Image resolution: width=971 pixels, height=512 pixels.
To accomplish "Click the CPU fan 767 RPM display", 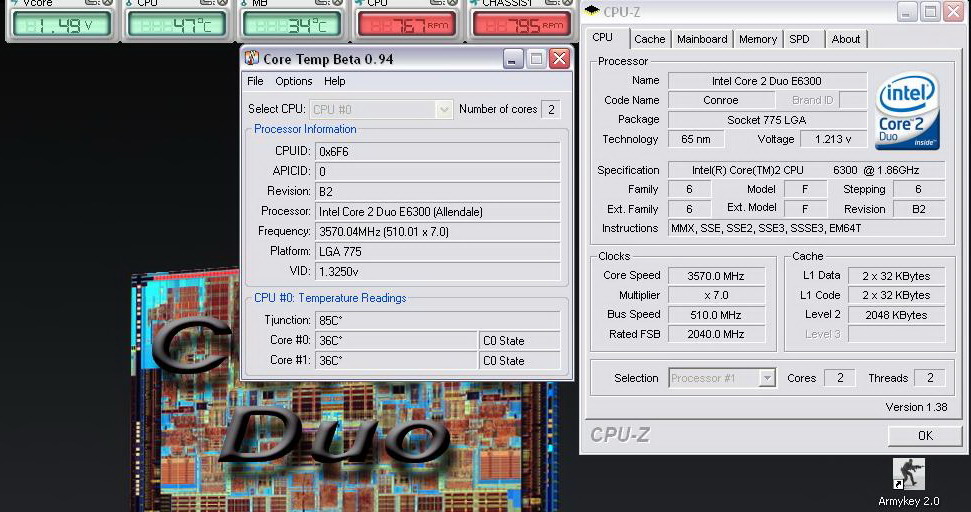I will pyautogui.click(x=407, y=25).
